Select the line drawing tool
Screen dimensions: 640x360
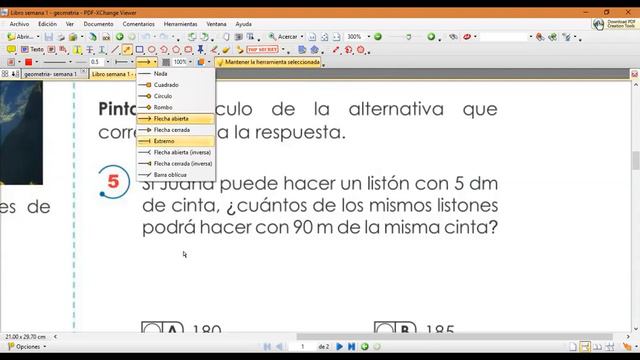(x=115, y=50)
